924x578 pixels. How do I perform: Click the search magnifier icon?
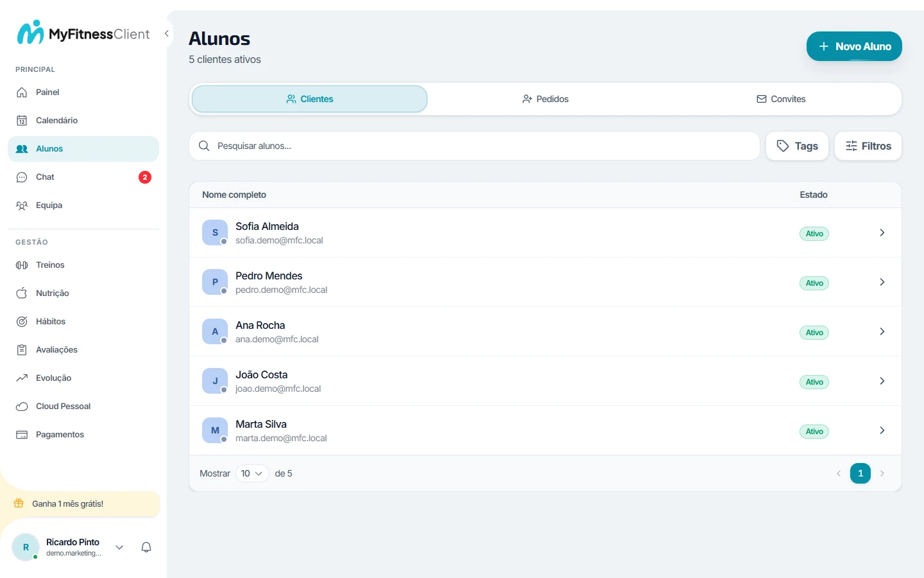click(204, 146)
